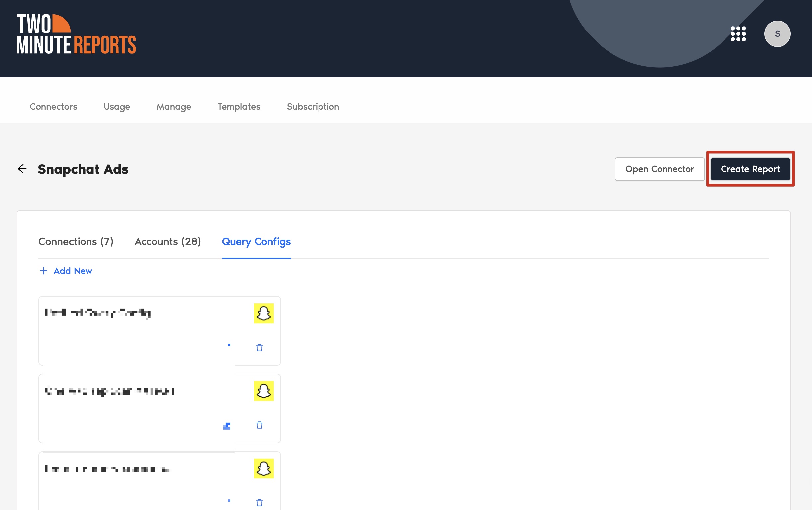812x510 pixels.
Task: Click the Two Minute Reports logo
Action: pos(76,34)
